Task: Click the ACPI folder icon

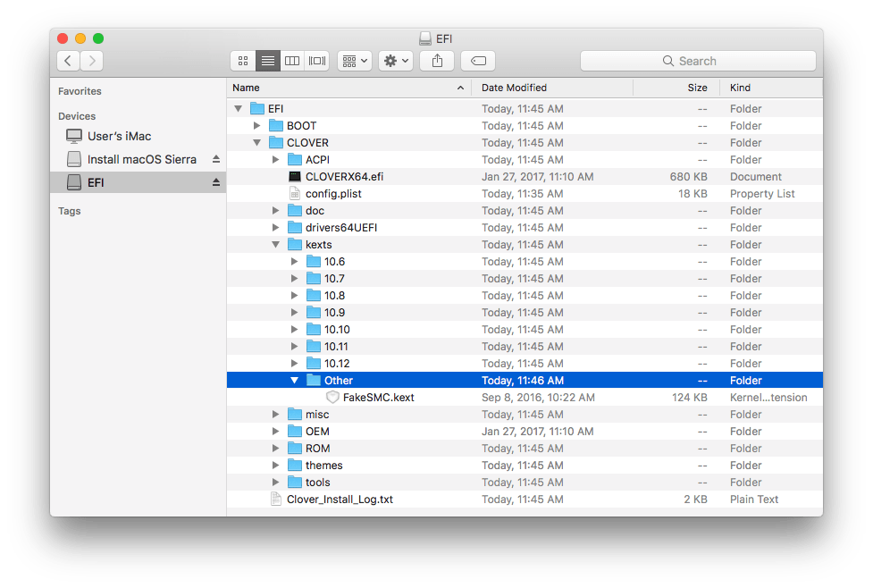Action: pos(295,159)
